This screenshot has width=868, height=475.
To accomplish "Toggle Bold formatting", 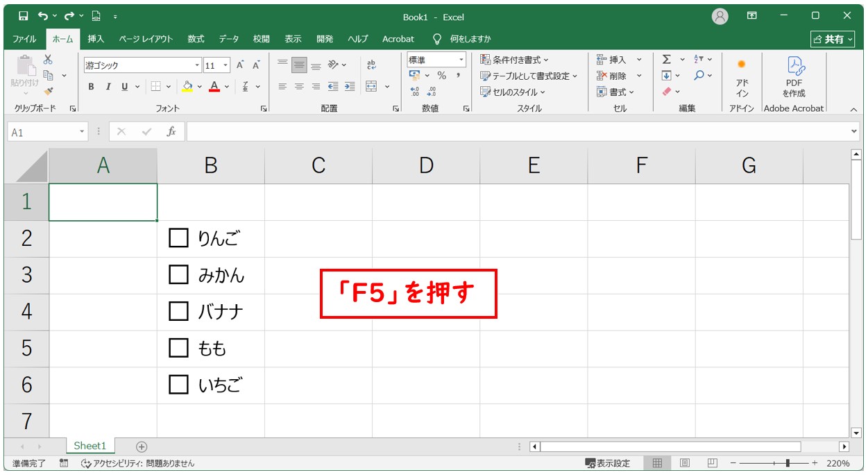I will pos(91,87).
